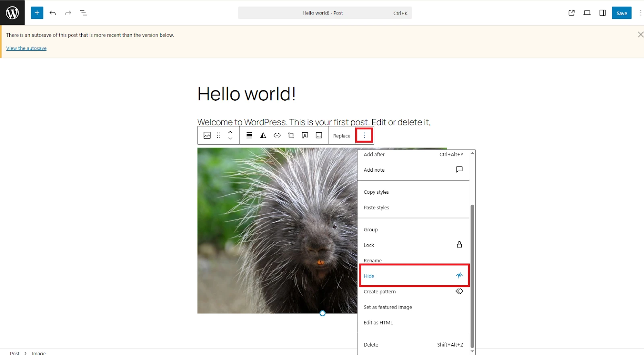Click the Align icon in block toolbar
Viewport: 644px width, 355px height.
pyautogui.click(x=249, y=135)
